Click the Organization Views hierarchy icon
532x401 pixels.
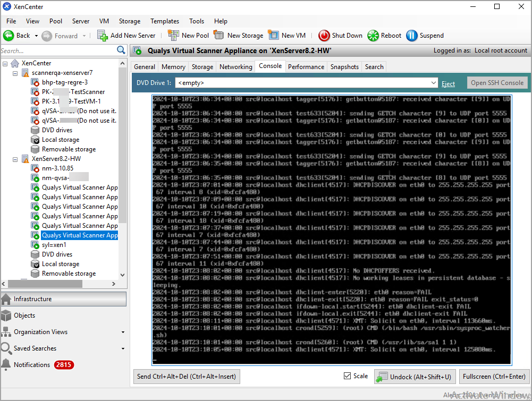click(x=6, y=332)
